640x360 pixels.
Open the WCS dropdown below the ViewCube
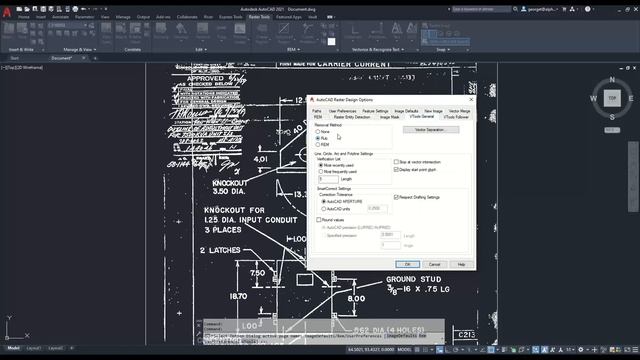click(x=612, y=130)
